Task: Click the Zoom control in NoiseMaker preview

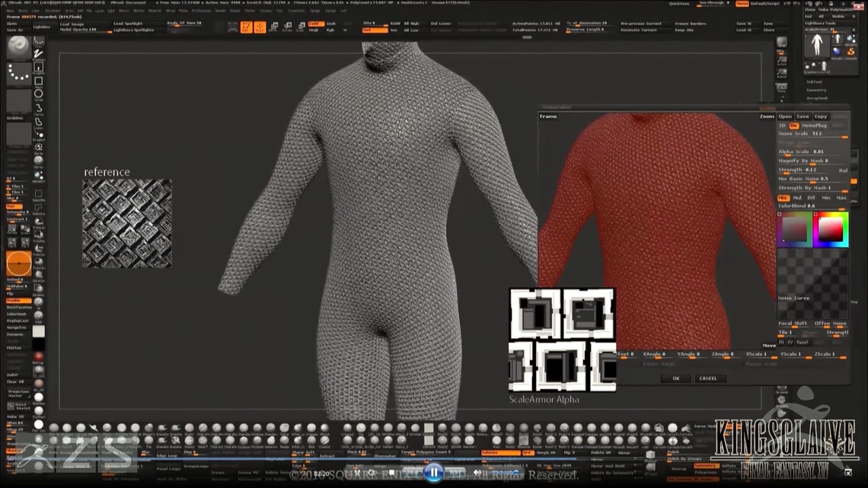Action: point(766,116)
